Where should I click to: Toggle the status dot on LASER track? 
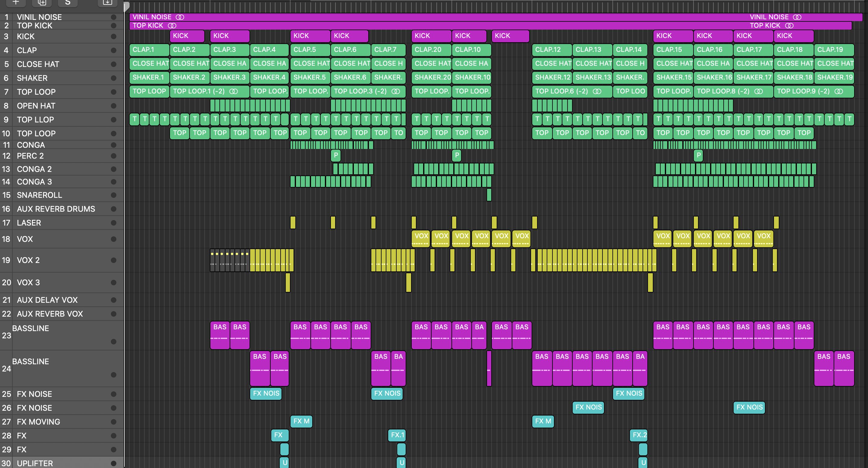coord(114,223)
